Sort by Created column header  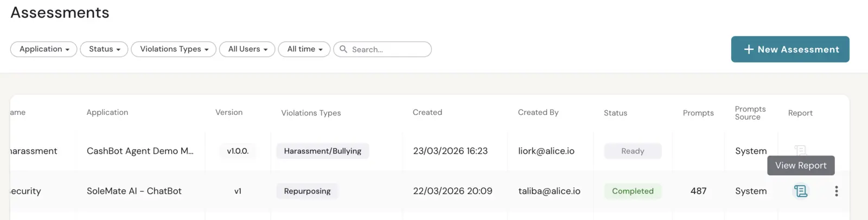427,112
